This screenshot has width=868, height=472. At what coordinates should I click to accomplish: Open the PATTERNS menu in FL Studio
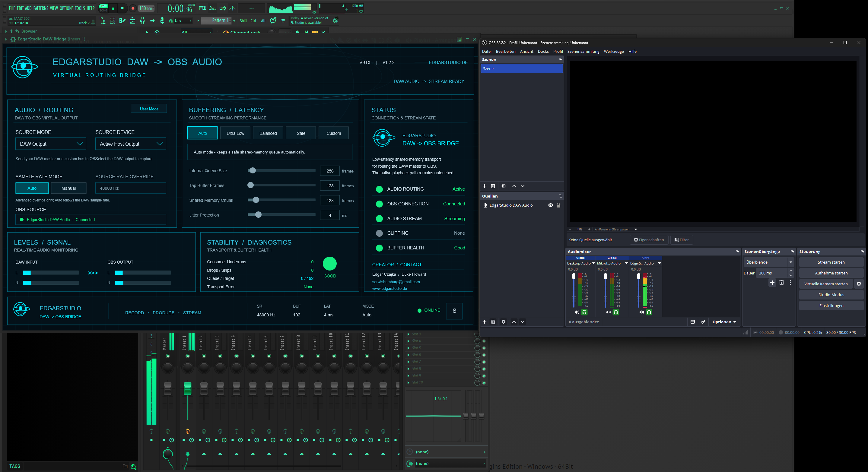[x=41, y=8]
